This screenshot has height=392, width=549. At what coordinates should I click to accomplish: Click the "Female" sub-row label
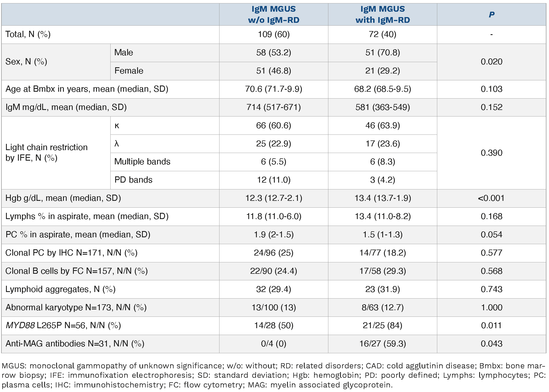click(x=129, y=71)
